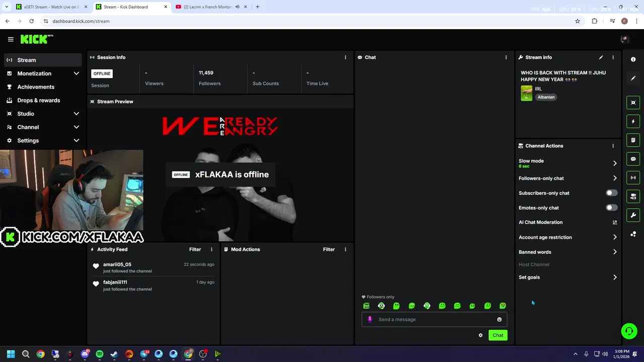
Task: Open a new browser tab
Action: [257, 7]
